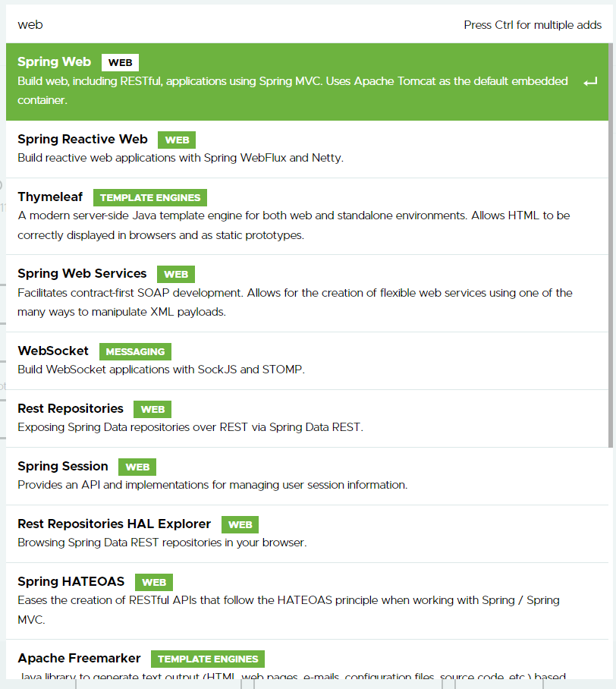
Task: Click the MESSAGING tag beside WebSocket
Action: 135,351
